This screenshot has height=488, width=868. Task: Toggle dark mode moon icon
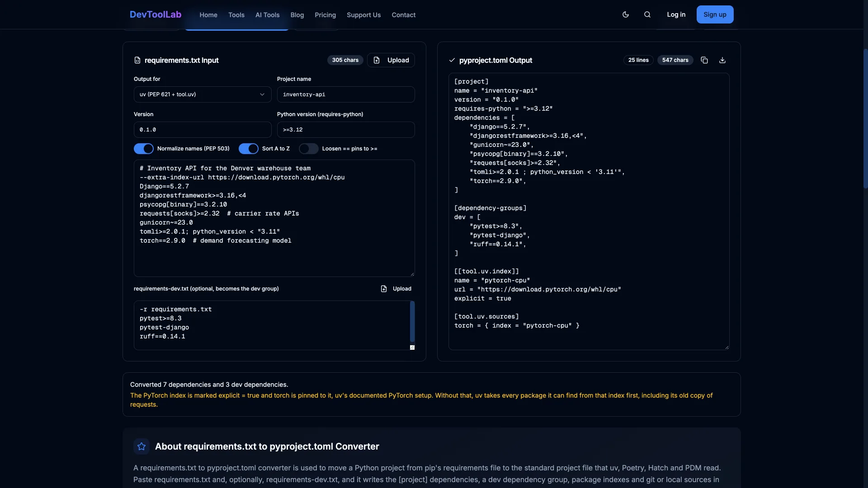[626, 14]
